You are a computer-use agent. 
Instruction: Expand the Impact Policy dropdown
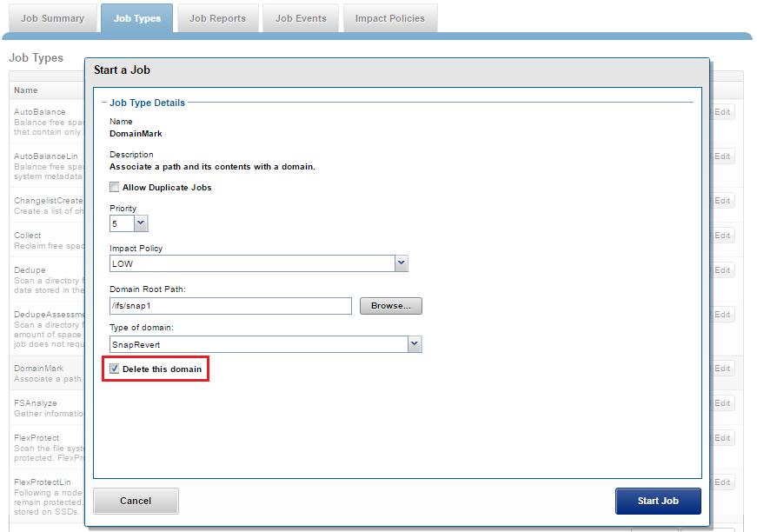[401, 263]
